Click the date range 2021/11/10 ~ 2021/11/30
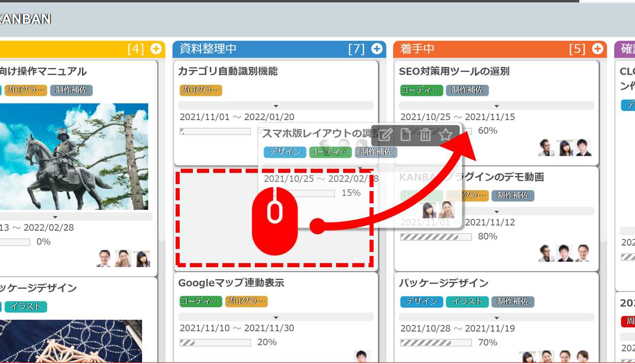635x364 pixels. 237,328
